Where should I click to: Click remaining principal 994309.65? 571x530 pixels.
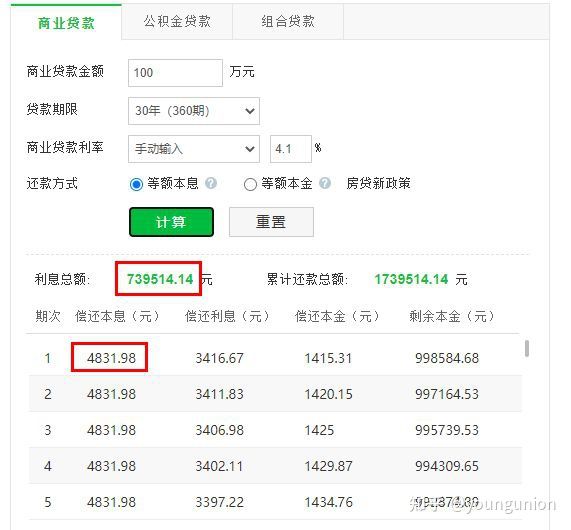[x=447, y=466]
